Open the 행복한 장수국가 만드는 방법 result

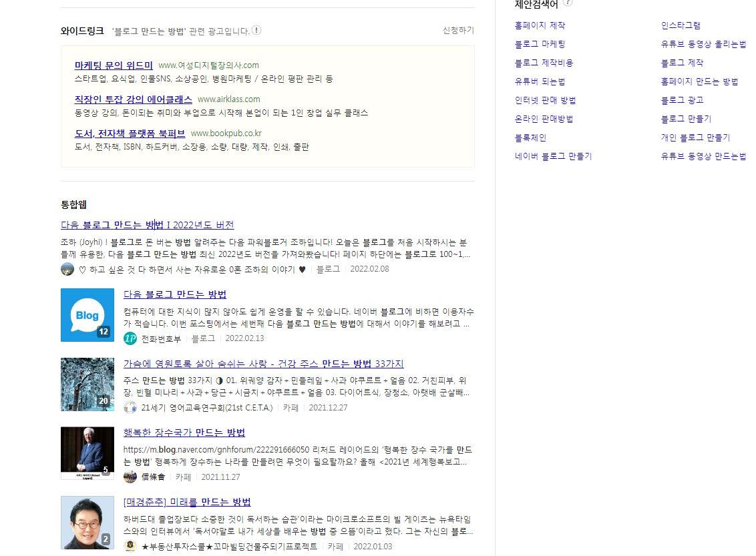[184, 433]
